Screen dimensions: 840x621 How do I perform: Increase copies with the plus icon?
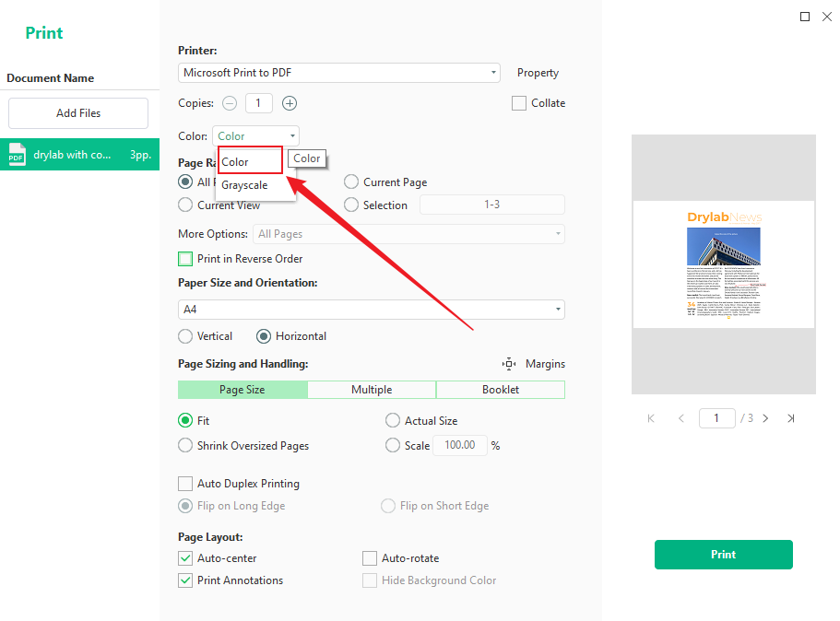[289, 103]
